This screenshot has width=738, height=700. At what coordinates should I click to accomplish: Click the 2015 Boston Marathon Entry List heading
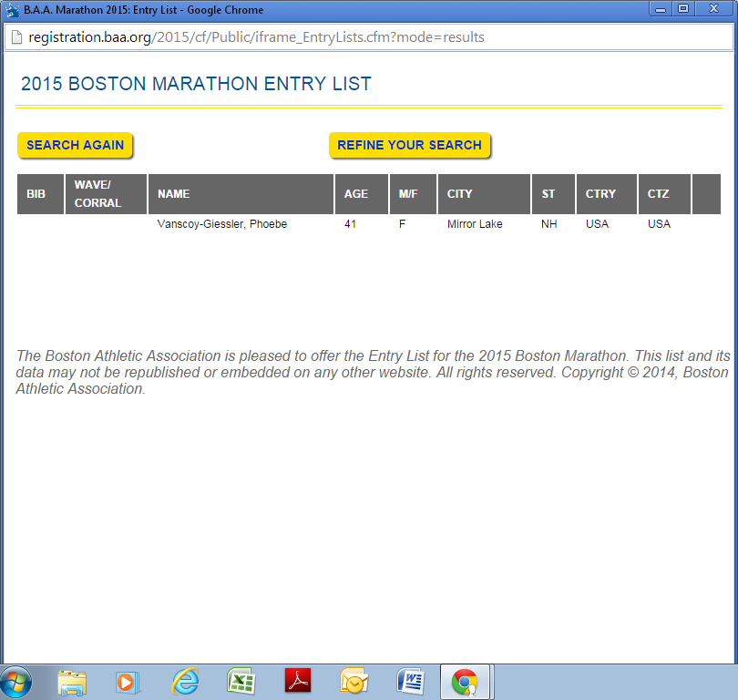pos(196,84)
